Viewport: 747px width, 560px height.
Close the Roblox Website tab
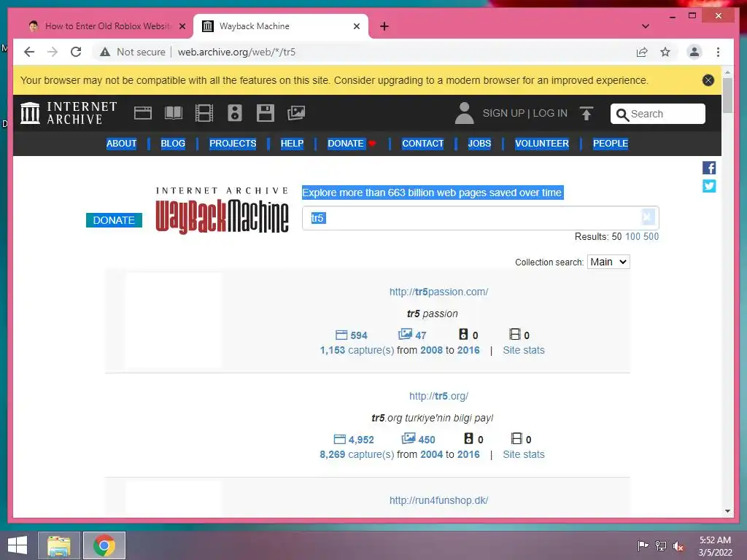[x=182, y=26]
